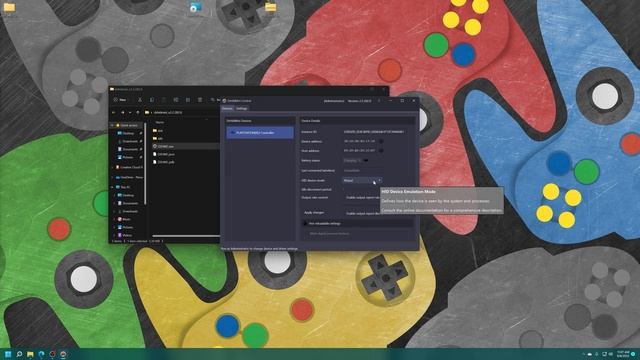
Task: Click the icon beside the Device address value
Action: pyautogui.click(x=381, y=141)
